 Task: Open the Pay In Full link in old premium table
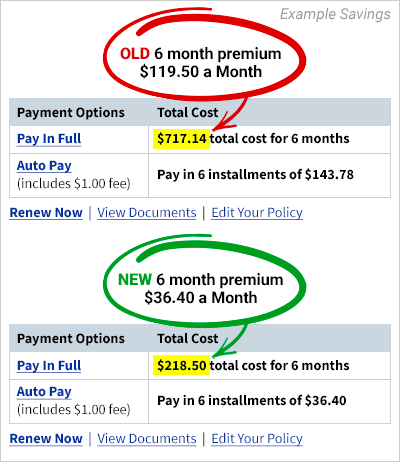[49, 139]
